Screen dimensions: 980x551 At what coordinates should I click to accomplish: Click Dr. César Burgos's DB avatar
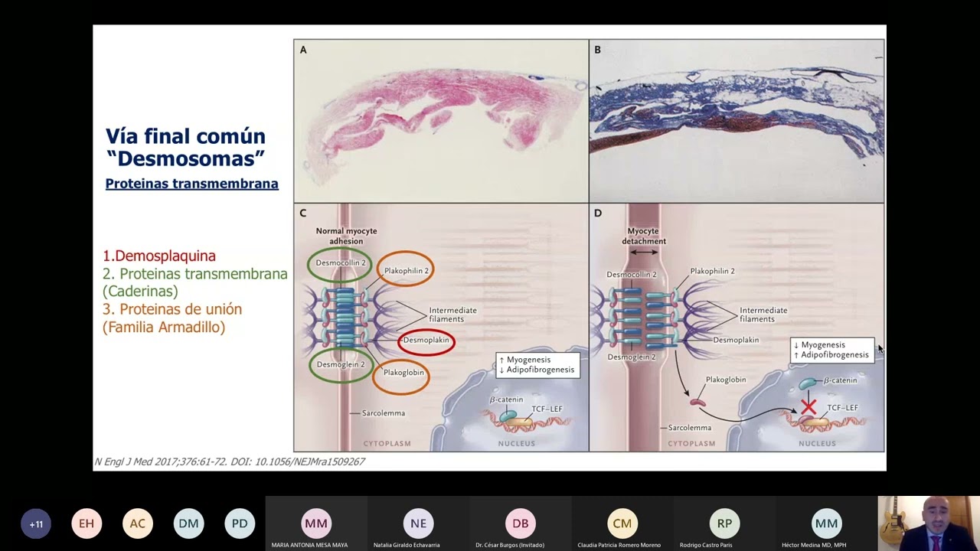521,523
